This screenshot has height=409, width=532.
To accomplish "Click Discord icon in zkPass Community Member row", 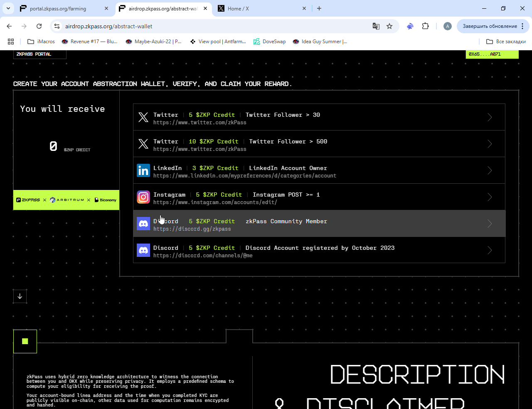I will 143,224.
